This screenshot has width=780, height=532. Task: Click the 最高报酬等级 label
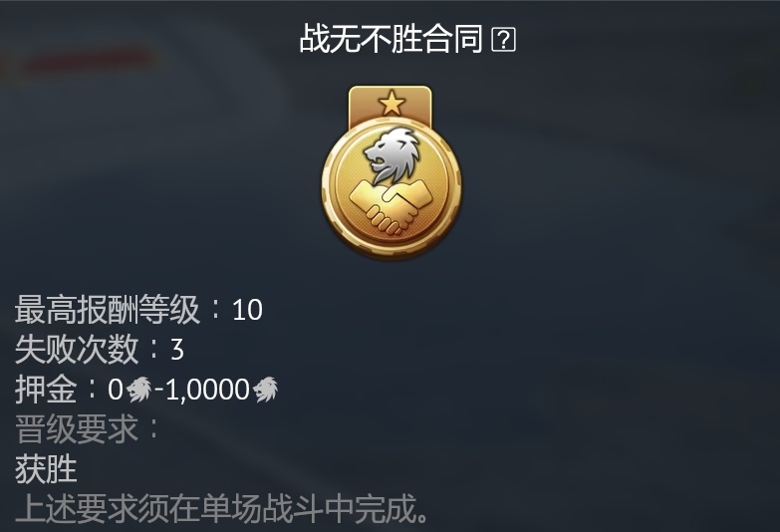107,310
